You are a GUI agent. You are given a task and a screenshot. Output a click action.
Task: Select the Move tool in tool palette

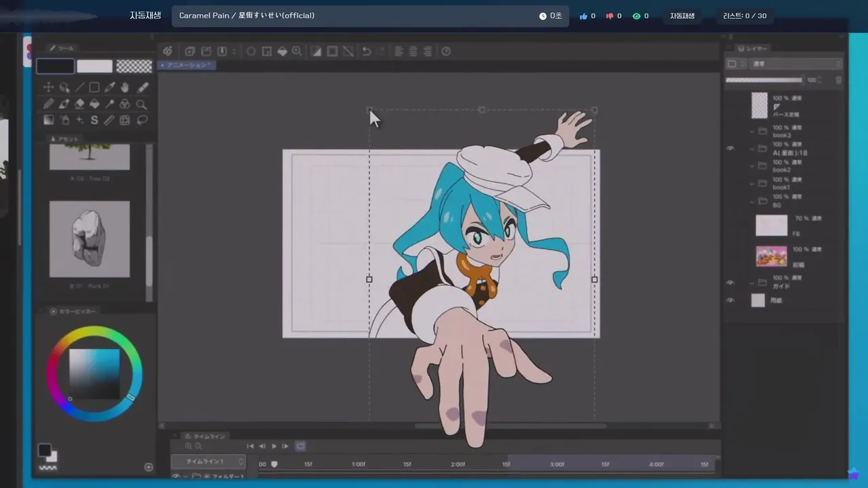click(48, 87)
